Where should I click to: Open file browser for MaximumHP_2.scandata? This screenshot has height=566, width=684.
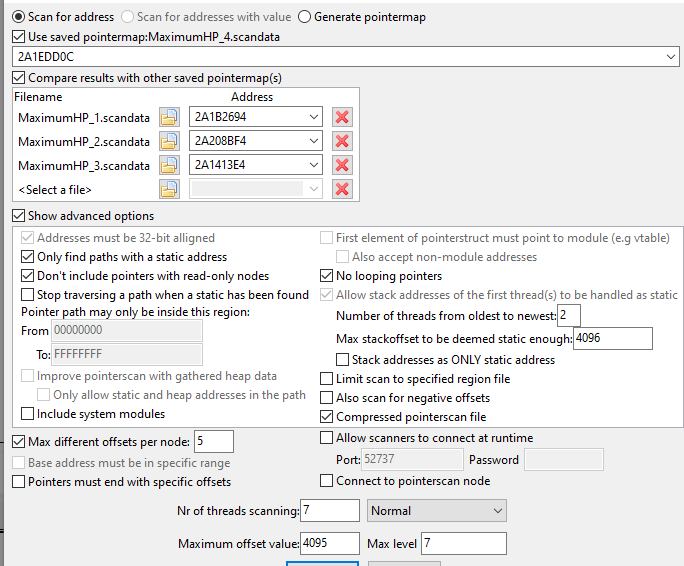[169, 141]
